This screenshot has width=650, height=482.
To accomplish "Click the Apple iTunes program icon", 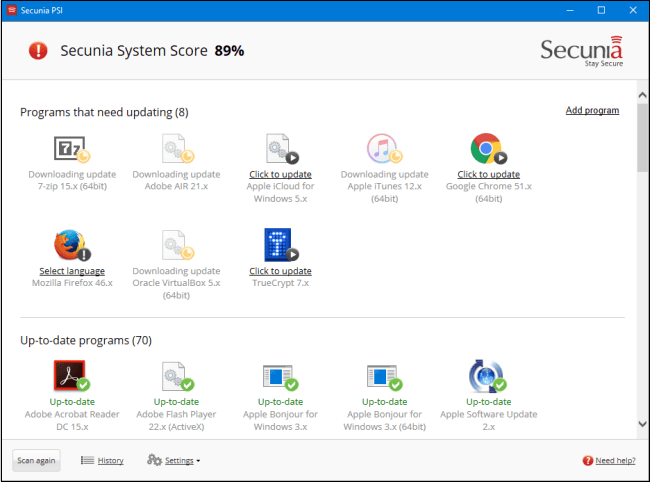I will tap(384, 148).
